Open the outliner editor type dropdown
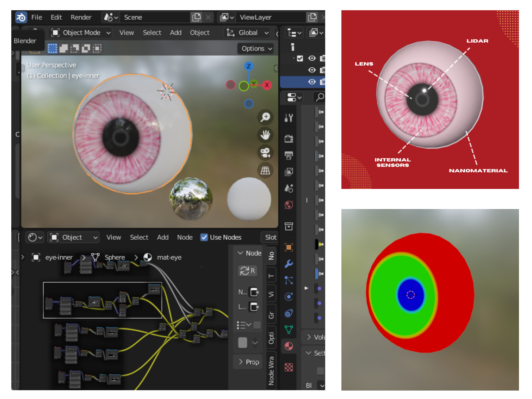532x399 pixels. tap(294, 33)
